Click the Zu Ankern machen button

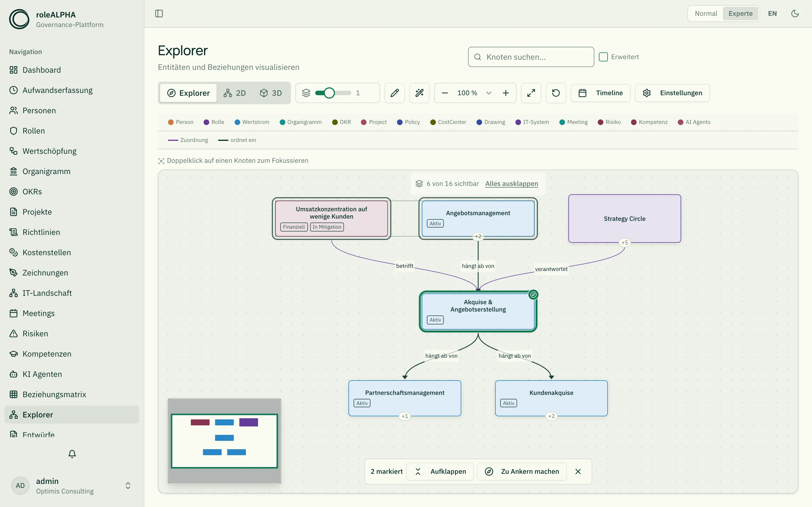(522, 472)
